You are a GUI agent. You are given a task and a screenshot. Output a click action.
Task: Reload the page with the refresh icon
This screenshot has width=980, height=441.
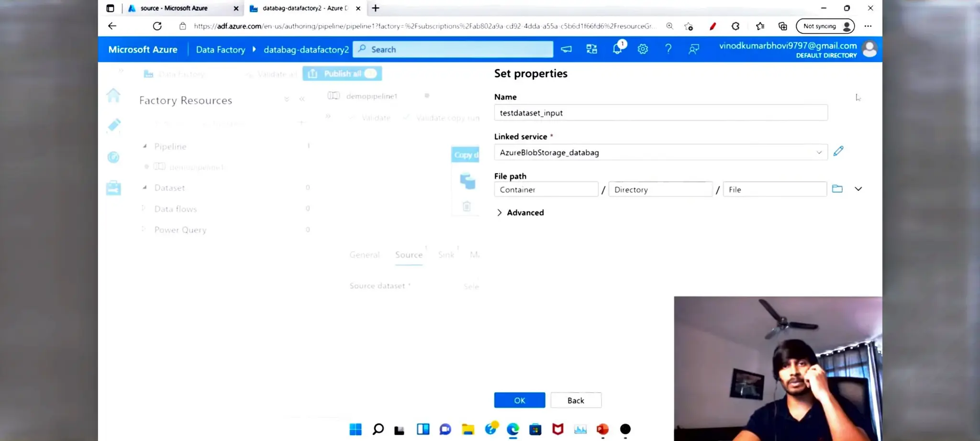157,26
